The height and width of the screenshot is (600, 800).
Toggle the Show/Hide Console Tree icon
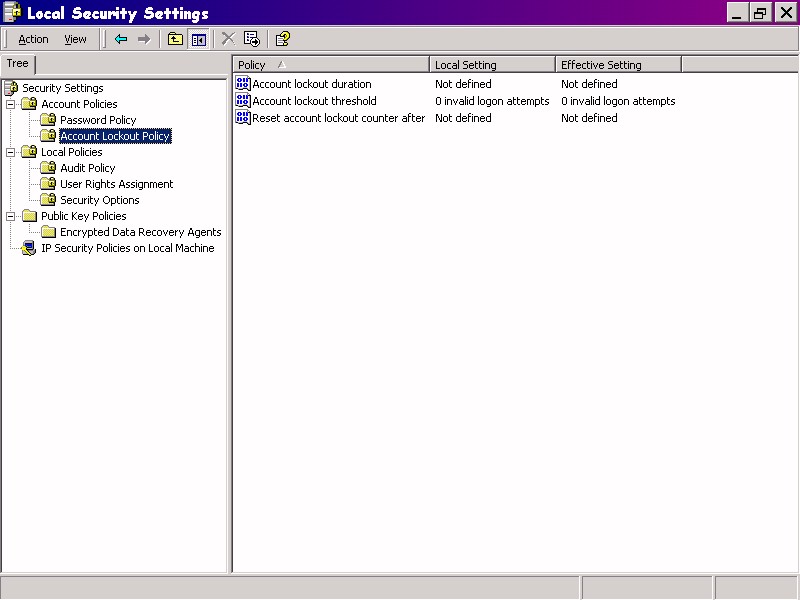[x=198, y=39]
